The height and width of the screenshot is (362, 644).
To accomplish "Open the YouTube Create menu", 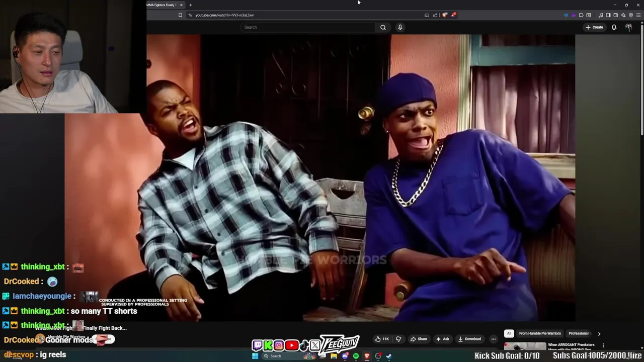I will (x=594, y=27).
